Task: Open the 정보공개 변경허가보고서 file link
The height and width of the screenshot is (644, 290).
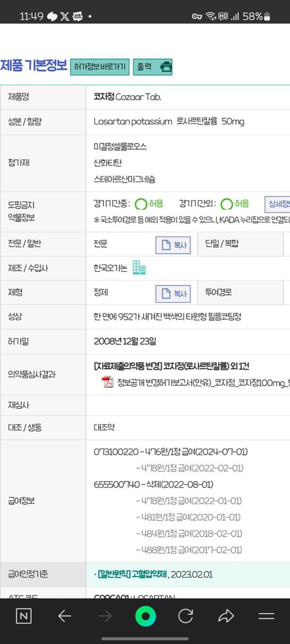Action: point(203,383)
